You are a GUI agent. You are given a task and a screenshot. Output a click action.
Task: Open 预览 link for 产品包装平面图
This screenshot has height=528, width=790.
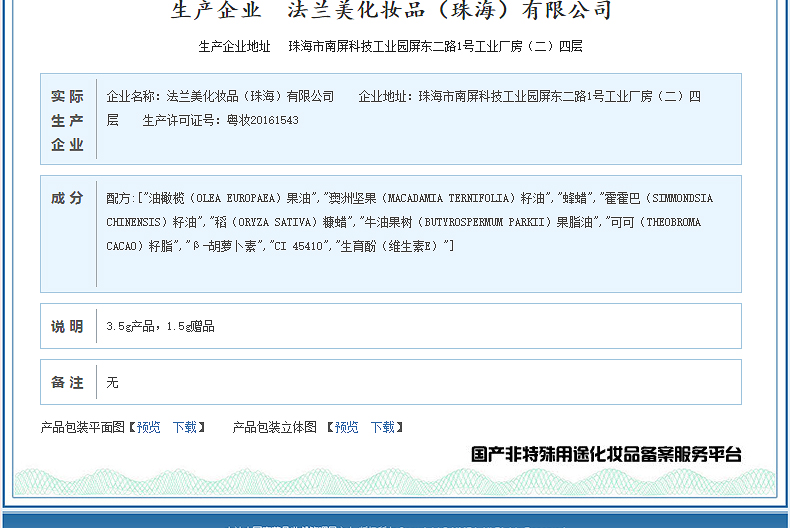point(148,427)
